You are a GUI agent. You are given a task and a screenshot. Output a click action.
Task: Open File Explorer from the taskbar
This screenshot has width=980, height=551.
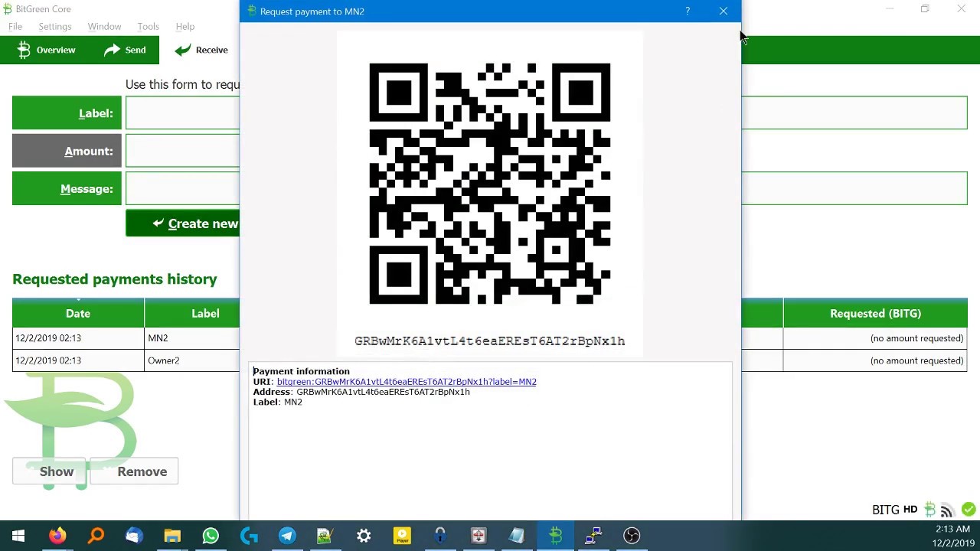(x=172, y=536)
